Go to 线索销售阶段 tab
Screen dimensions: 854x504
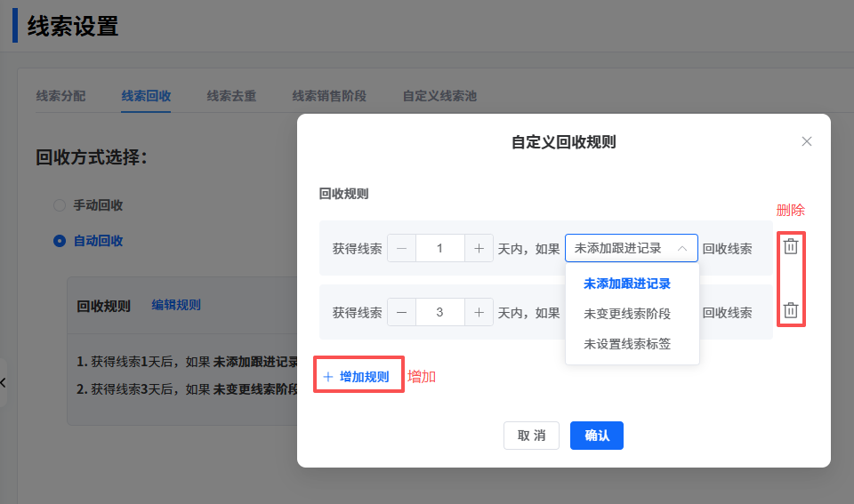pos(329,96)
